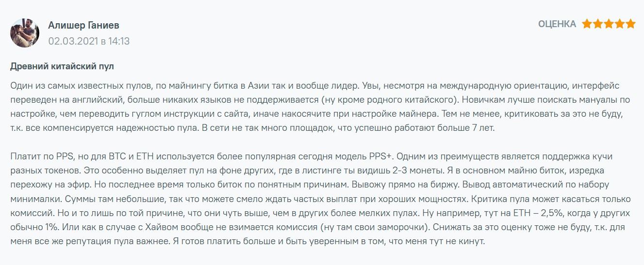The height and width of the screenshot is (265, 644).
Task: Click the first rating star
Action: tap(587, 24)
